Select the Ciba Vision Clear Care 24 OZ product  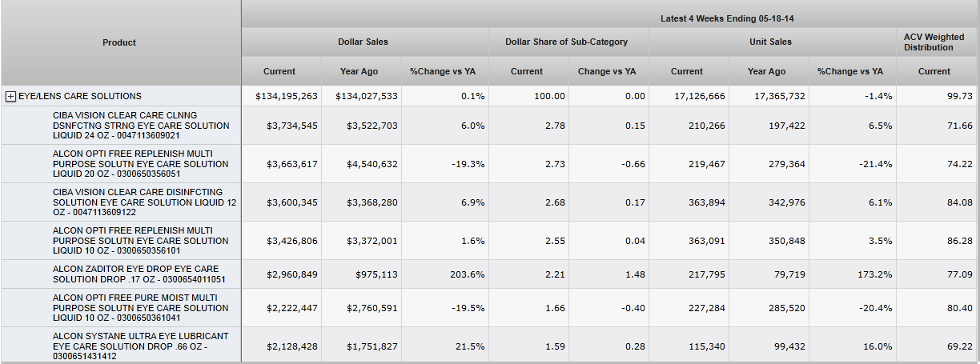(140, 126)
